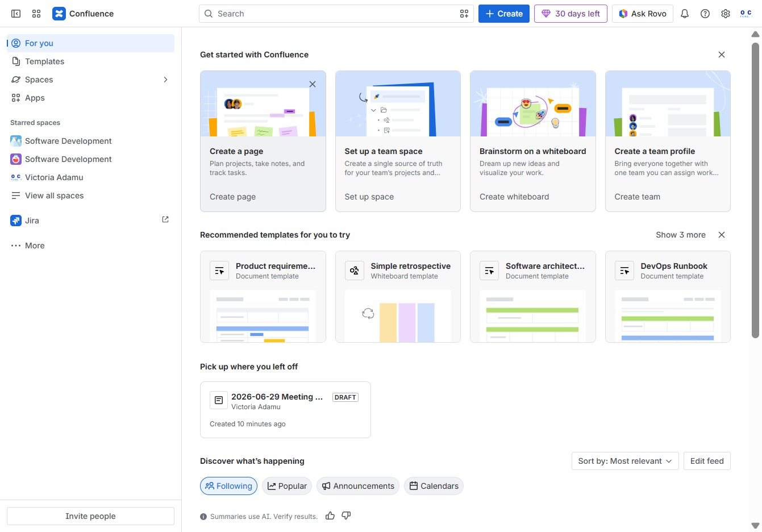This screenshot has width=762, height=532.
Task: Open Templates in the sidebar
Action: tap(90, 61)
